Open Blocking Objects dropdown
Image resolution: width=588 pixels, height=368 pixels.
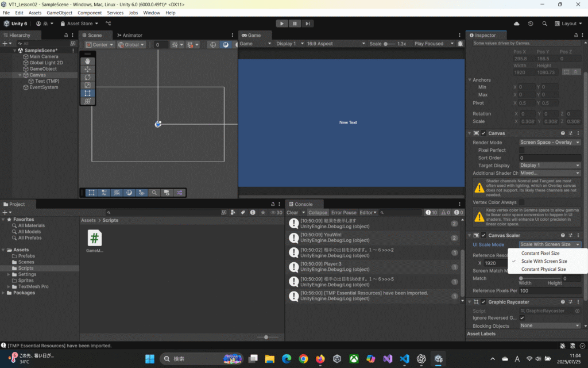tap(550, 325)
